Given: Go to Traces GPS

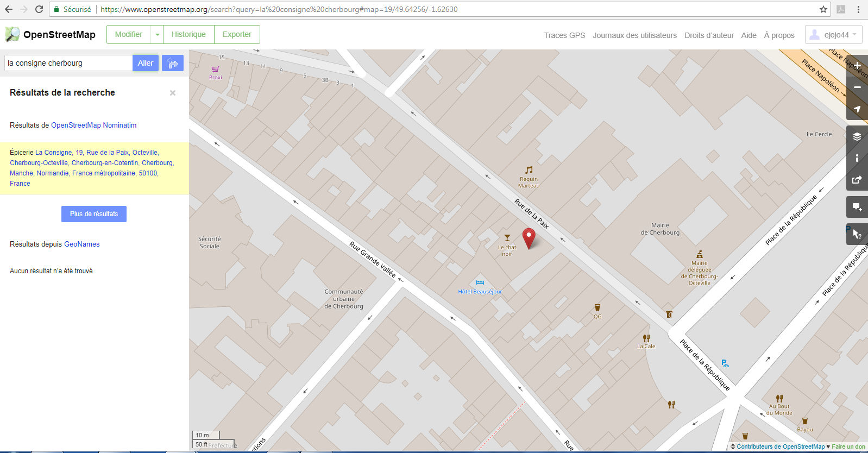Looking at the screenshot, I should (564, 35).
